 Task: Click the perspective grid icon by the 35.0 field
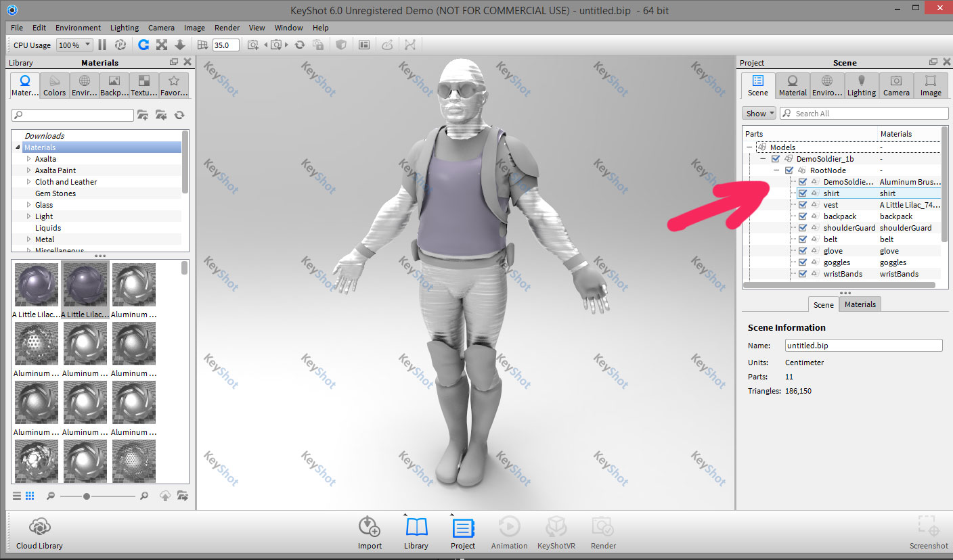[202, 45]
